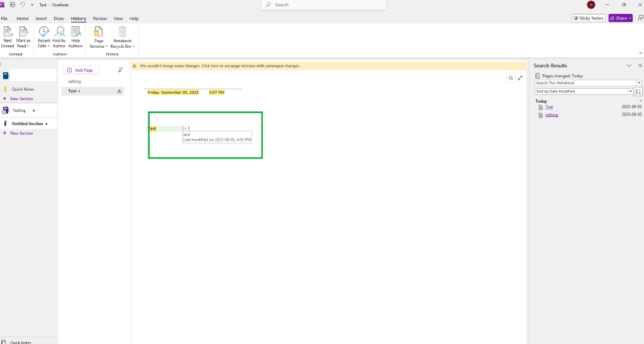Viewport: 644px width, 344px height.
Task: Open the Recent Edits menu
Action: pyautogui.click(x=43, y=37)
